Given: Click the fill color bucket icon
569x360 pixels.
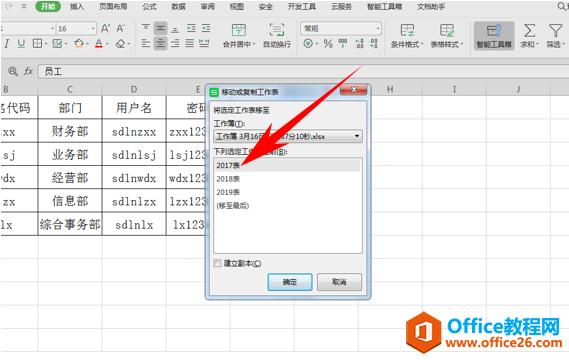Looking at the screenshot, I should (78, 44).
